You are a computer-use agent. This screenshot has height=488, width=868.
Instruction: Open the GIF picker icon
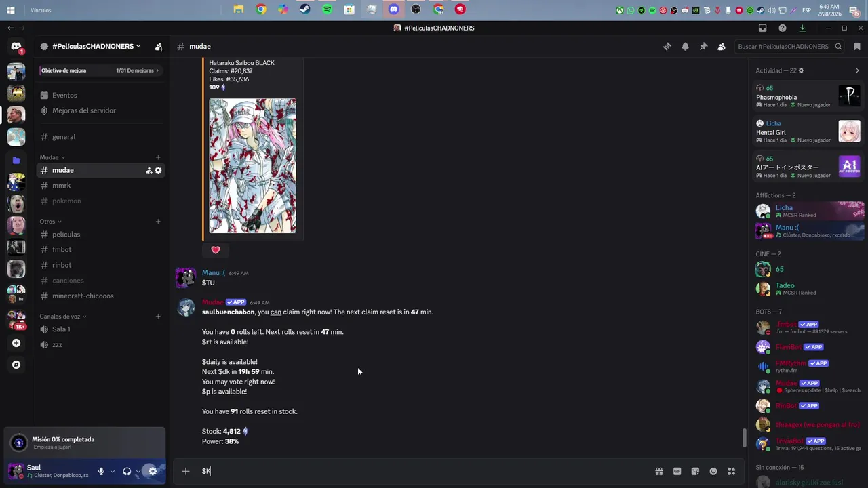677,471
